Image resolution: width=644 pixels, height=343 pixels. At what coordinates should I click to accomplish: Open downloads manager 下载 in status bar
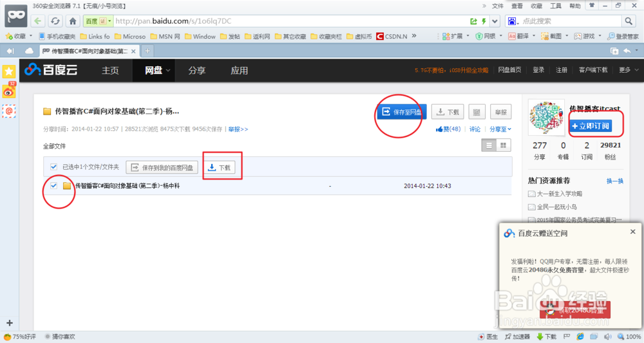tap(546, 337)
